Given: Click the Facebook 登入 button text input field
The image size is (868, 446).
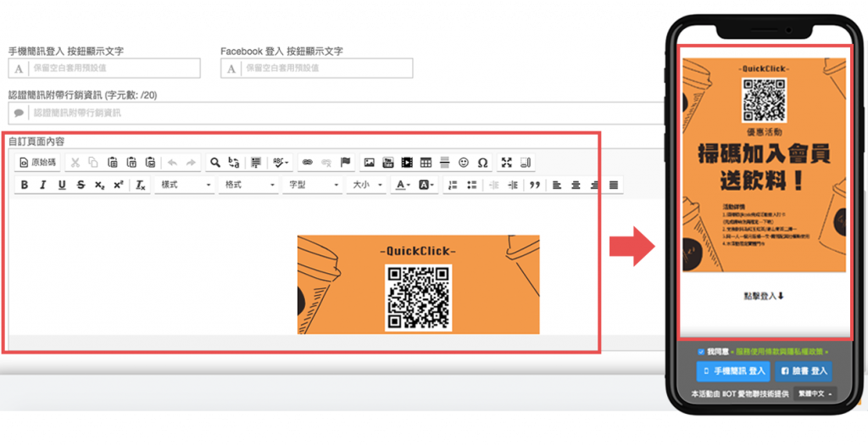Looking at the screenshot, I should (317, 68).
